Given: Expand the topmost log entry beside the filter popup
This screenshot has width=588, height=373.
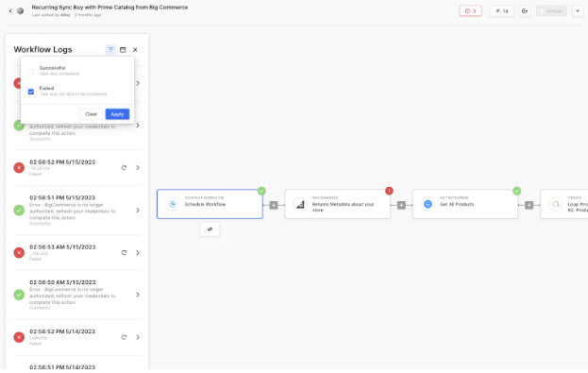Looking at the screenshot, I should pyautogui.click(x=138, y=83).
